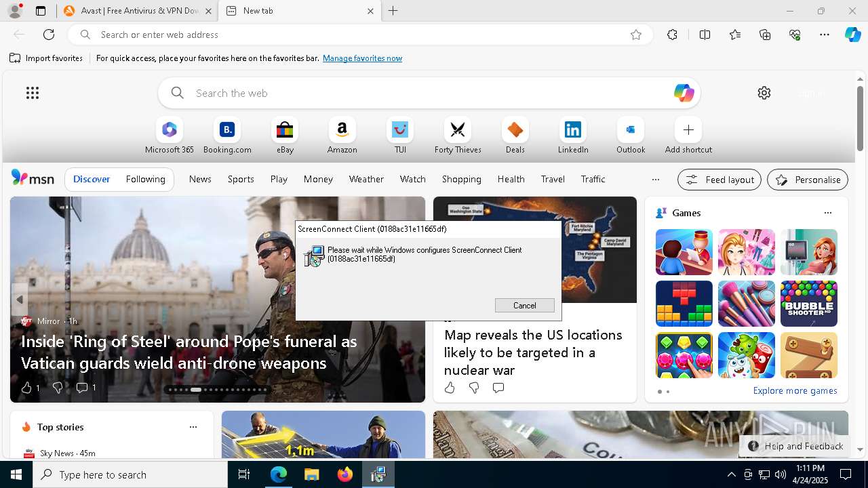Screen dimensions: 868x488
Task: Click the Copilot icon in search box
Action: click(684, 93)
